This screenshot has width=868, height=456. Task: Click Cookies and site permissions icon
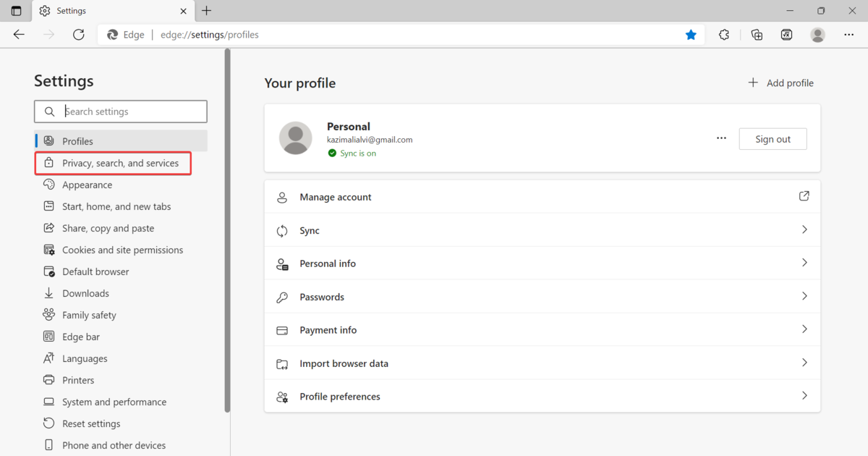(x=48, y=250)
